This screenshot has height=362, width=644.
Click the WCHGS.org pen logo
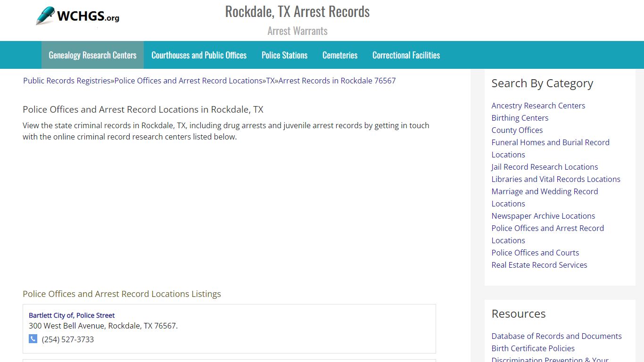coord(78,16)
